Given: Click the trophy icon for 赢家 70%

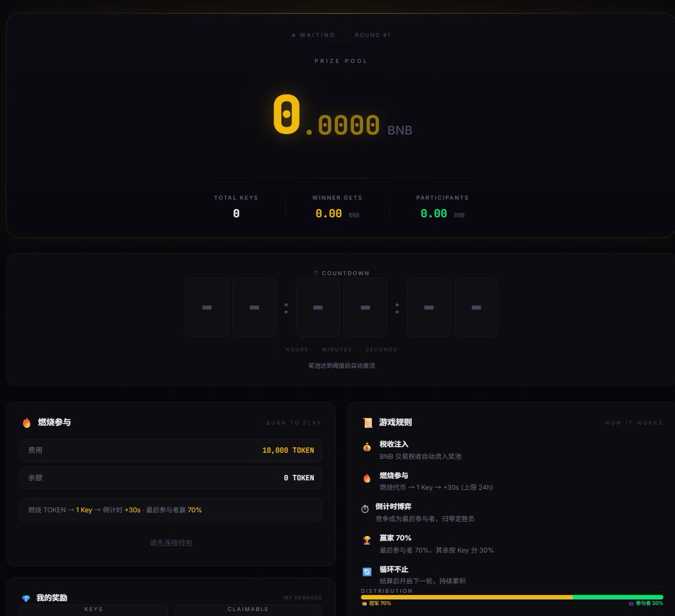Looking at the screenshot, I should point(367,541).
